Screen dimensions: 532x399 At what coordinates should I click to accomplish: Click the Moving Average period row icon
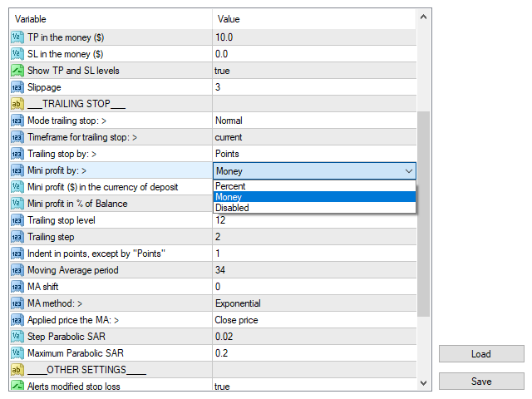[17, 270]
